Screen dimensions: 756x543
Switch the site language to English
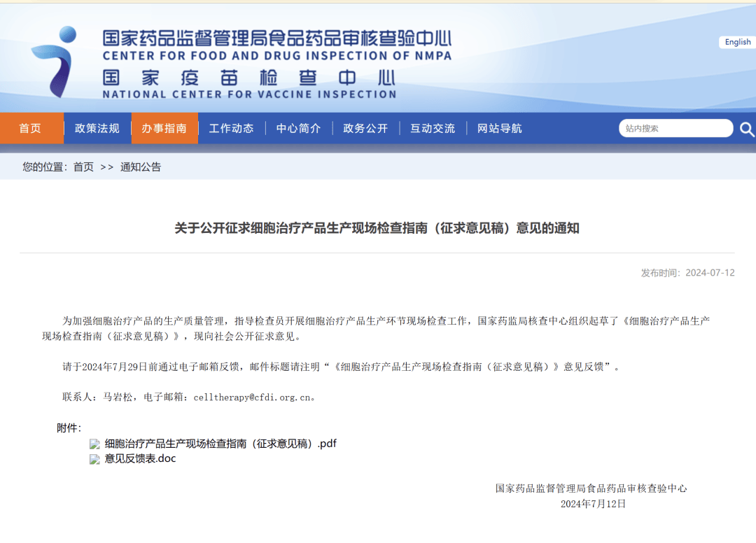pyautogui.click(x=737, y=43)
